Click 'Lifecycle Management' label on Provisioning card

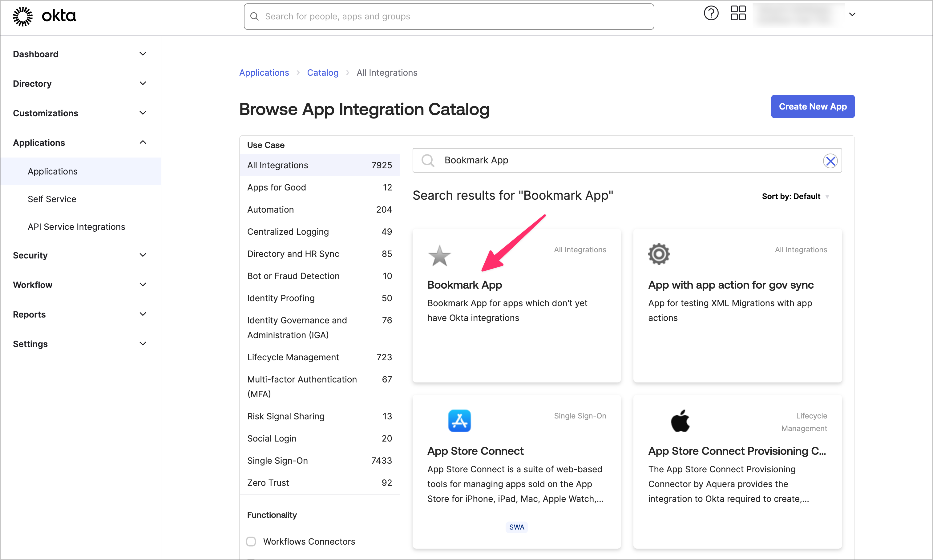(804, 422)
